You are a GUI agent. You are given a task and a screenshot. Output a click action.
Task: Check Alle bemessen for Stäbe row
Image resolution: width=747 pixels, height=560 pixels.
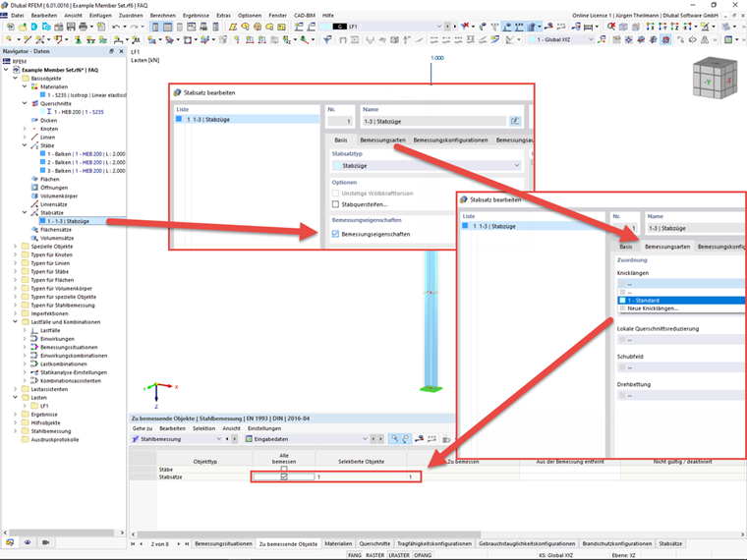pyautogui.click(x=284, y=469)
